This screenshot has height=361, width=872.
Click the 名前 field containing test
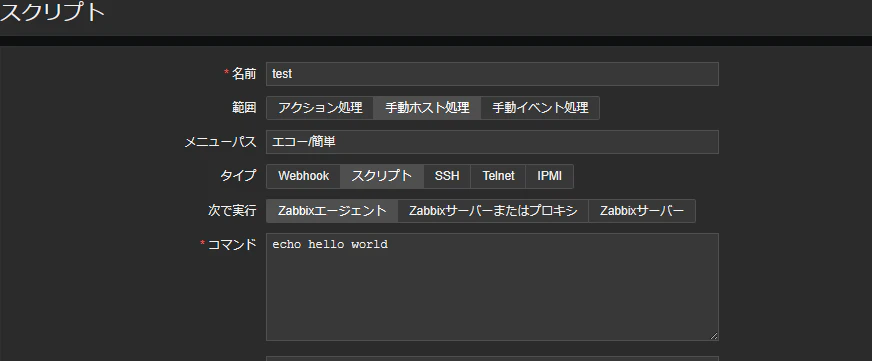click(492, 74)
